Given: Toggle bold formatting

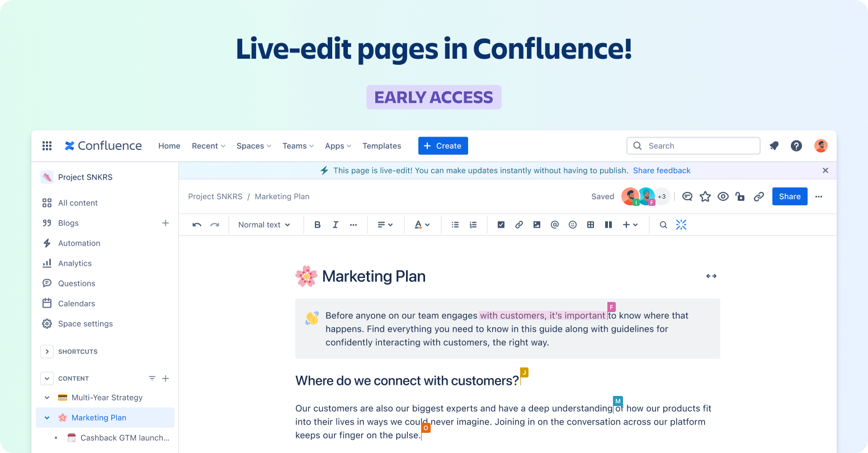Looking at the screenshot, I should click(318, 225).
